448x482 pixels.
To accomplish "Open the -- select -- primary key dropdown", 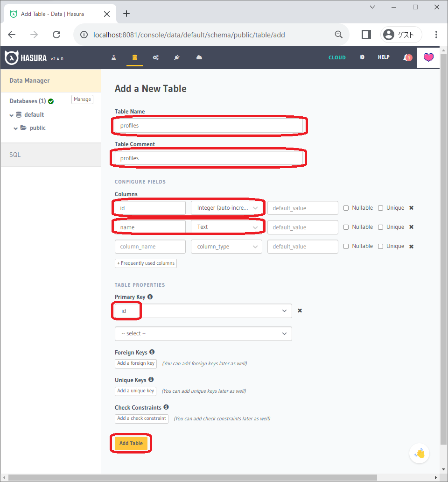I will coord(203,333).
